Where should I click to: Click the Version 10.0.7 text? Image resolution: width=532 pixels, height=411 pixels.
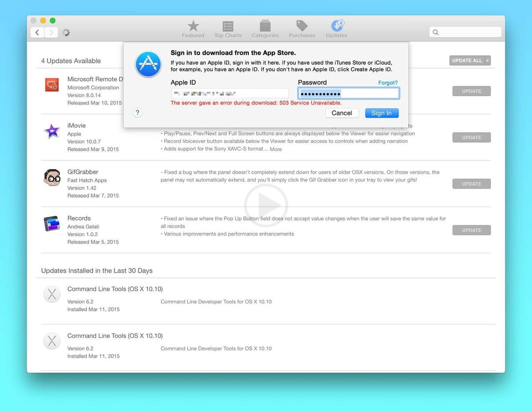click(x=84, y=142)
